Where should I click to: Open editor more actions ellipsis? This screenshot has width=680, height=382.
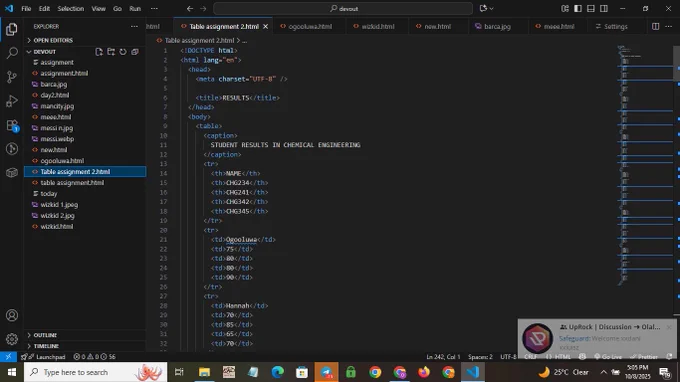pos(668,26)
